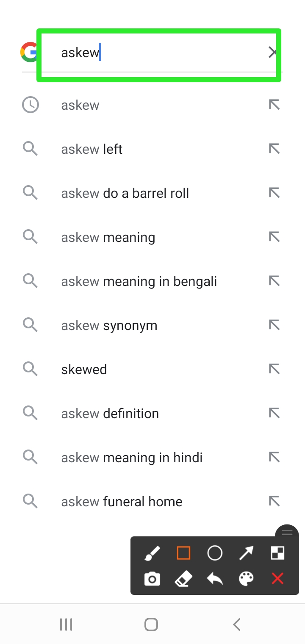Image resolution: width=305 pixels, height=644 pixels.
Task: Open the color palette picker
Action: (246, 579)
